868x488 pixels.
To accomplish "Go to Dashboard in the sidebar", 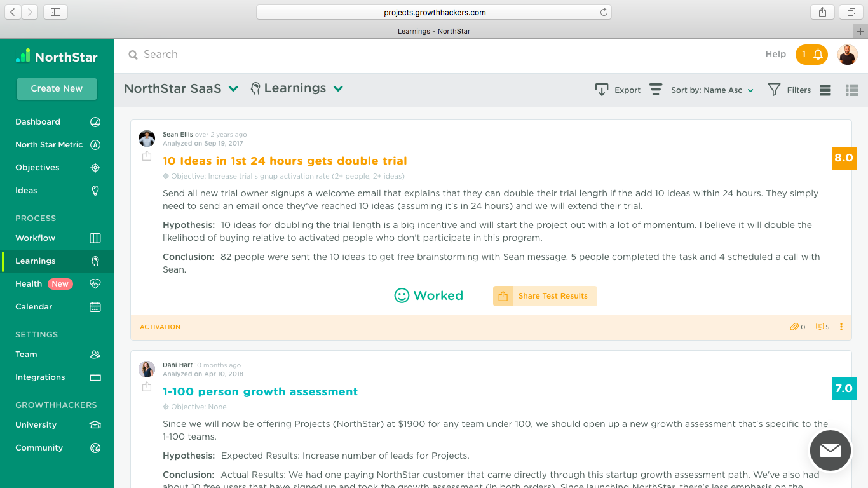I will click(x=38, y=122).
